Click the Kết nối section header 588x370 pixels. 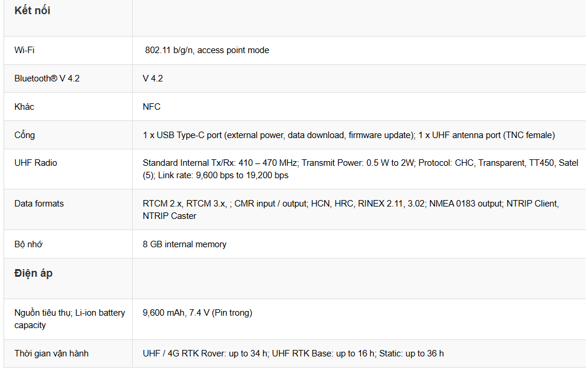tap(32, 11)
